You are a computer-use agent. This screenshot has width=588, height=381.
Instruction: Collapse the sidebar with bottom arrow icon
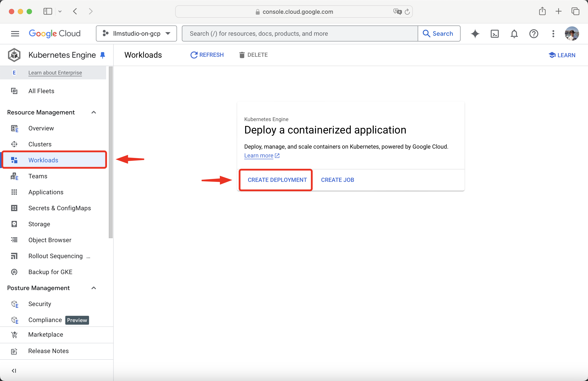coord(14,370)
